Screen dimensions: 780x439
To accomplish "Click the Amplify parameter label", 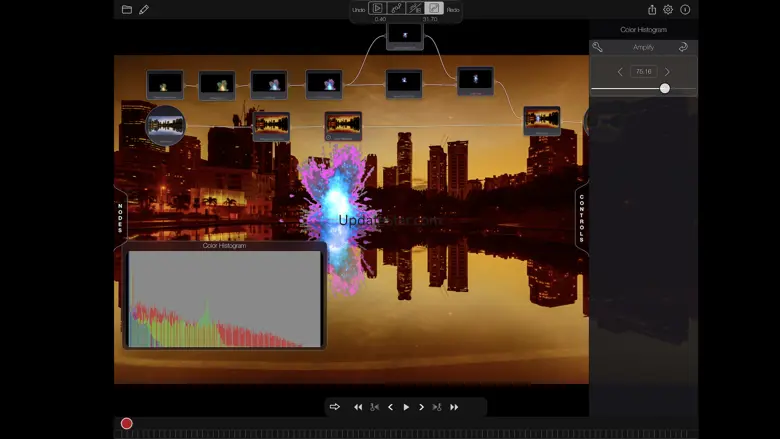I will tap(643, 47).
